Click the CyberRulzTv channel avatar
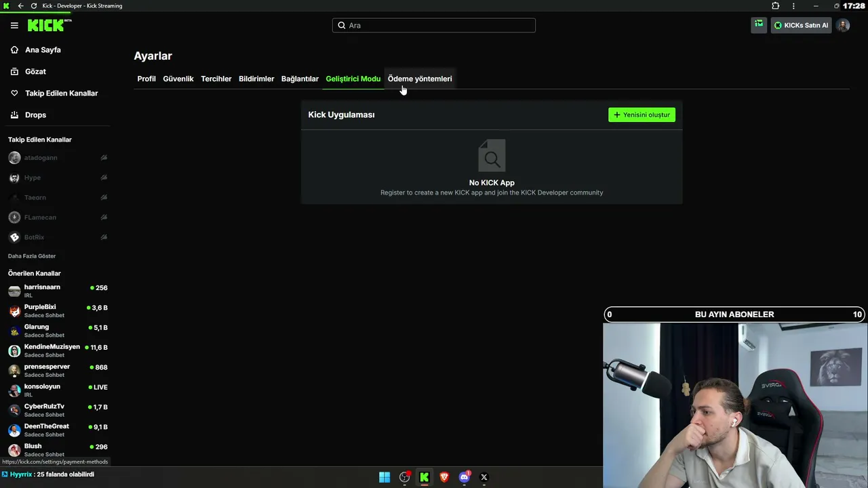Viewport: 868px width, 488px height. [x=14, y=411]
